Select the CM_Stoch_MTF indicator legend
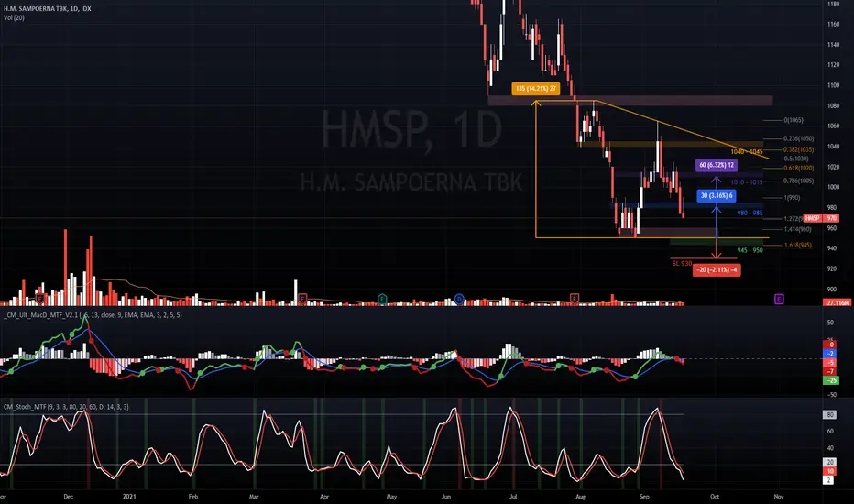Image resolution: width=854 pixels, height=504 pixels. (x=67, y=407)
